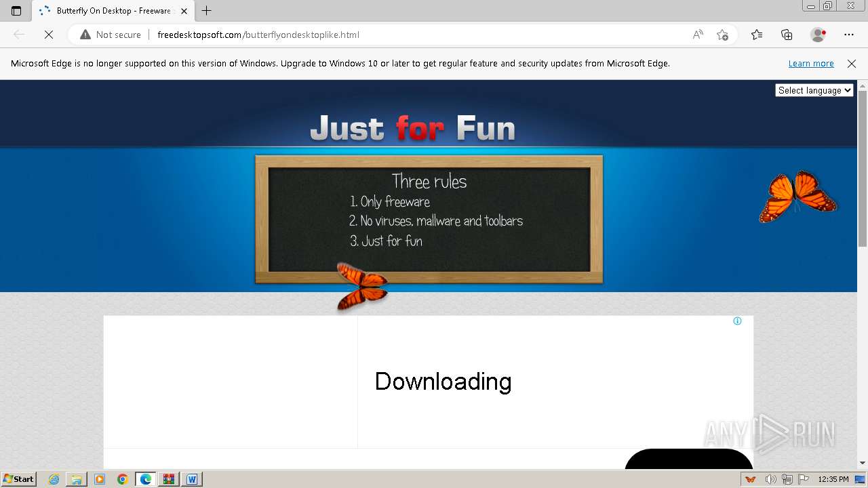
Task: Dismiss the Edge unsupported notification bar
Action: (x=852, y=63)
